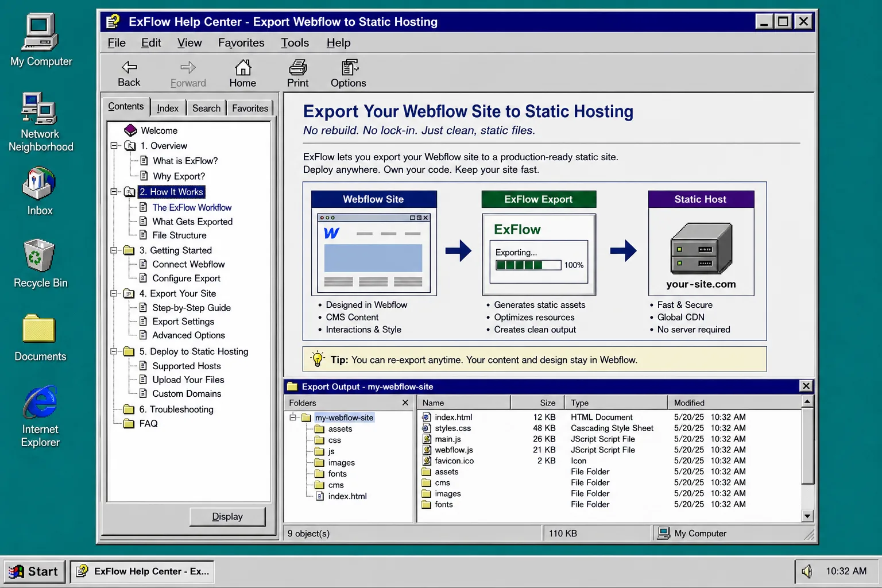The width and height of the screenshot is (882, 588).
Task: Click the Troubleshooting folder icon in Contents
Action: pos(129,409)
